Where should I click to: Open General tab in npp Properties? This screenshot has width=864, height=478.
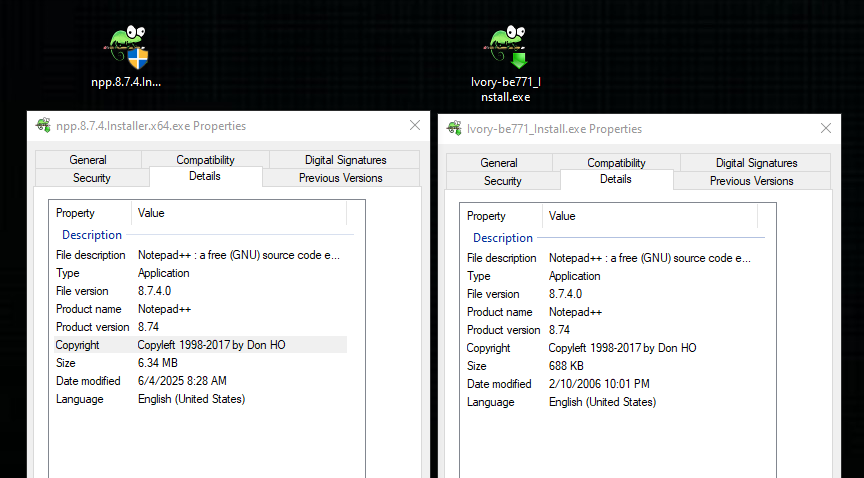tap(88, 160)
